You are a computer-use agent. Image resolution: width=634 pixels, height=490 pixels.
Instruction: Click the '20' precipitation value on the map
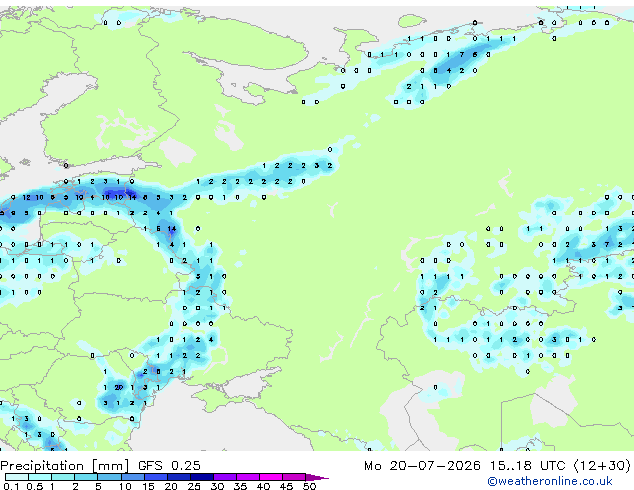tap(118, 387)
